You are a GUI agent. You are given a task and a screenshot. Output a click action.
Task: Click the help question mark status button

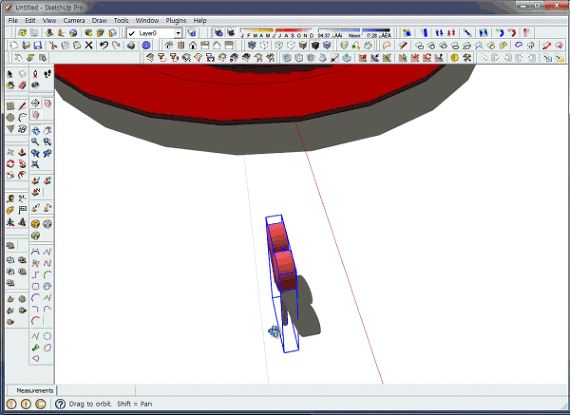pyautogui.click(x=60, y=404)
